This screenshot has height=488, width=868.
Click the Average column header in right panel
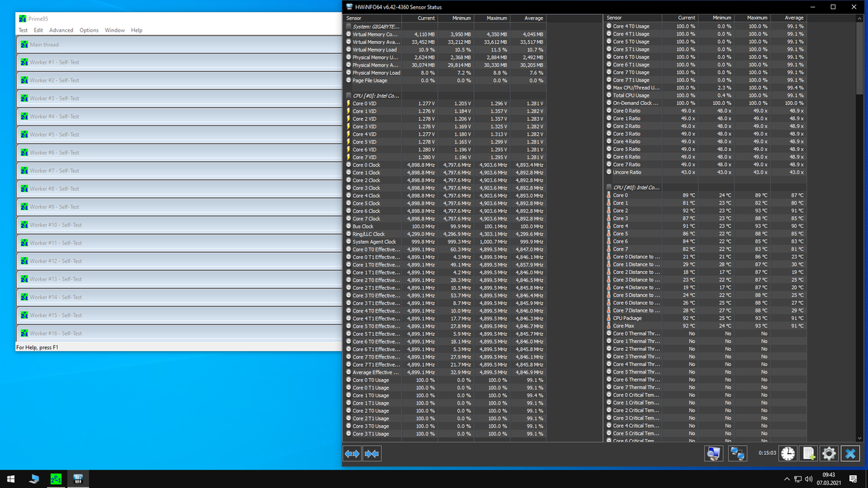tap(788, 18)
